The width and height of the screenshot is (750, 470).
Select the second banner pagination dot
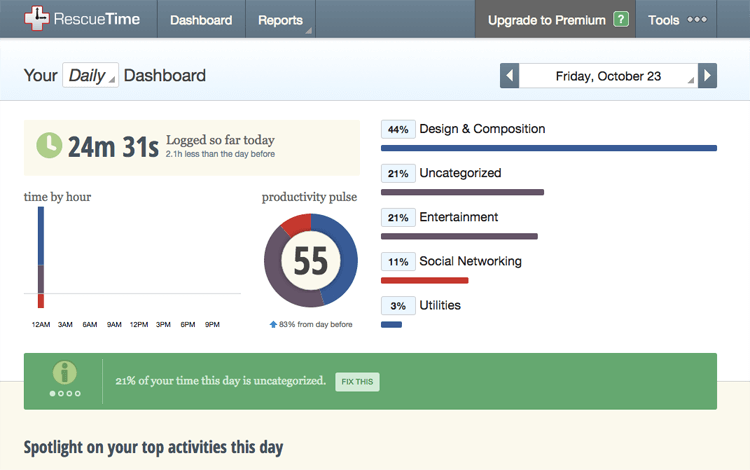[x=61, y=393]
